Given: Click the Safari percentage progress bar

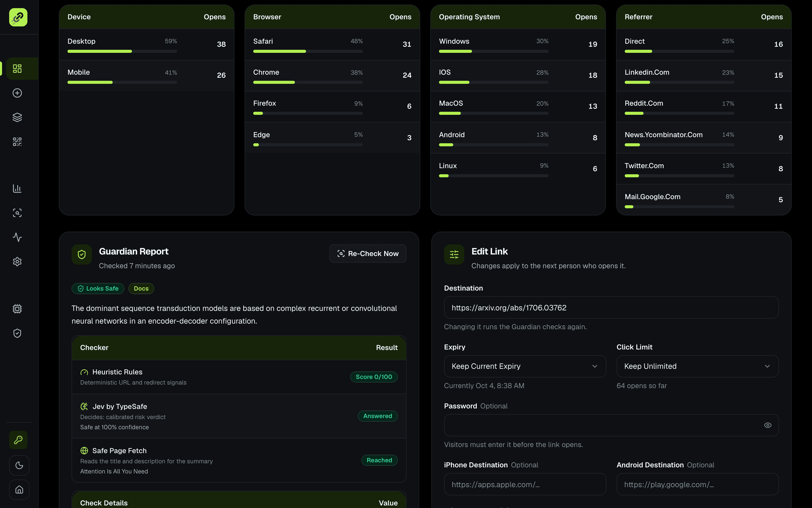Looking at the screenshot, I should [308, 51].
